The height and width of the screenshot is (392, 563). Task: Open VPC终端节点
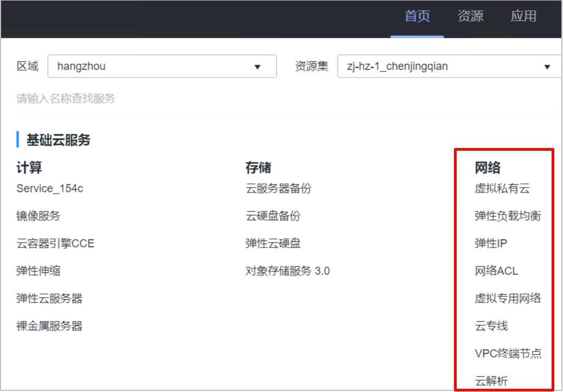click(x=508, y=354)
